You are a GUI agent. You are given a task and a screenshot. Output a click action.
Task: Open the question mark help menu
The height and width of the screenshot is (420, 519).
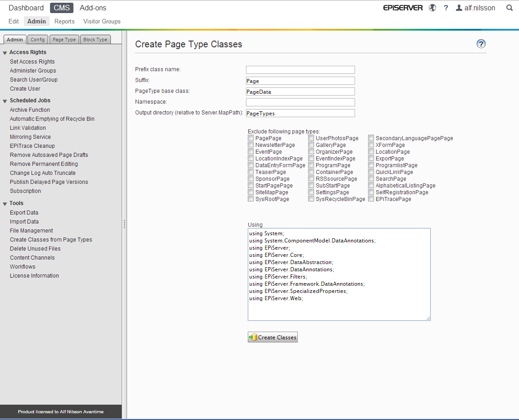(x=446, y=8)
